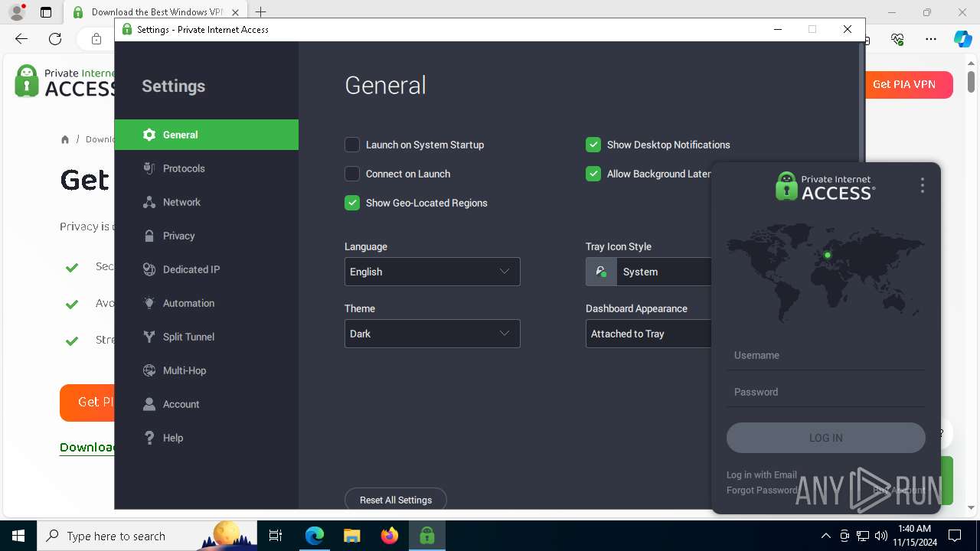Click the Password field in PIA dashboard
This screenshot has height=551, width=980.
(825, 392)
